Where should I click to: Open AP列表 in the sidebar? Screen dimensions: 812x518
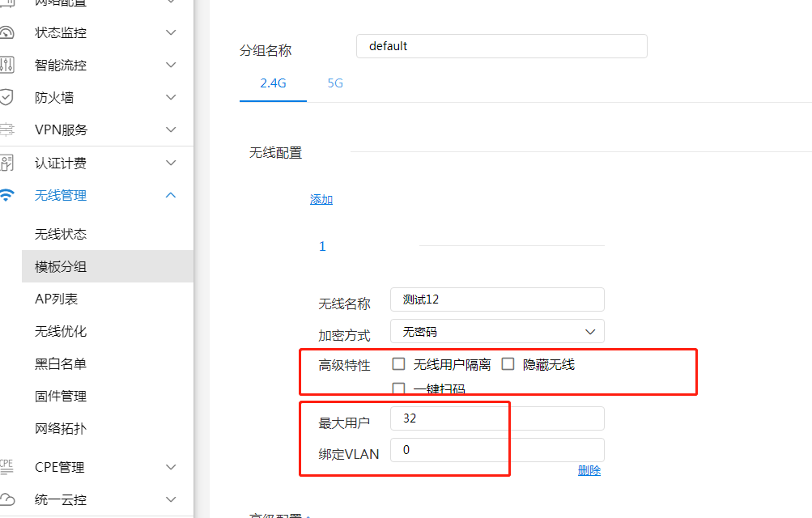(57, 299)
